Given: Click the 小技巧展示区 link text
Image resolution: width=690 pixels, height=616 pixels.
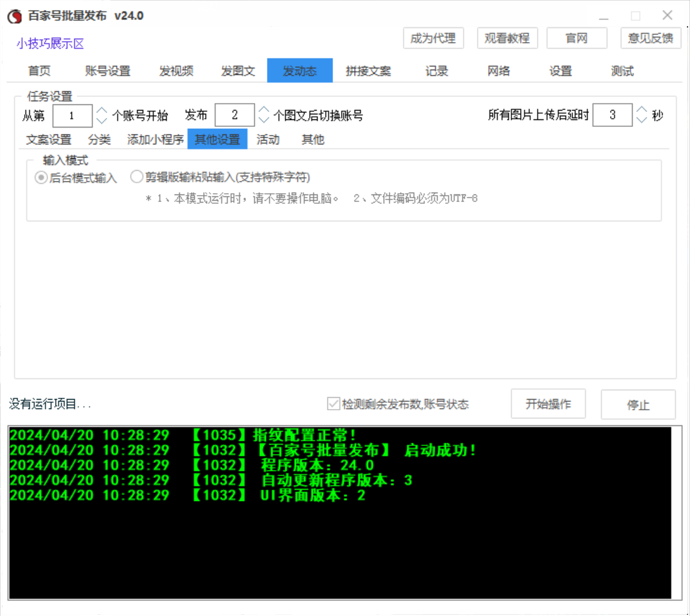Looking at the screenshot, I should point(50,44).
